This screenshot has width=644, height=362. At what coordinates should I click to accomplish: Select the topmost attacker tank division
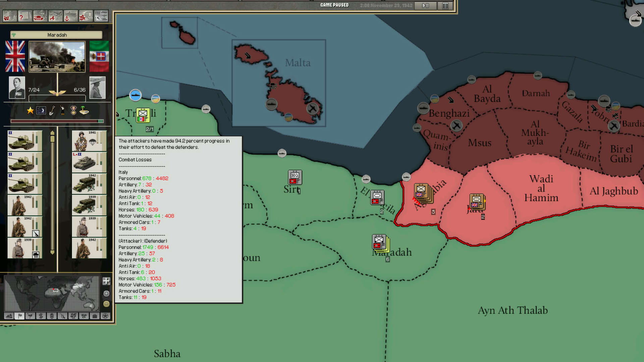pyautogui.click(x=25, y=141)
